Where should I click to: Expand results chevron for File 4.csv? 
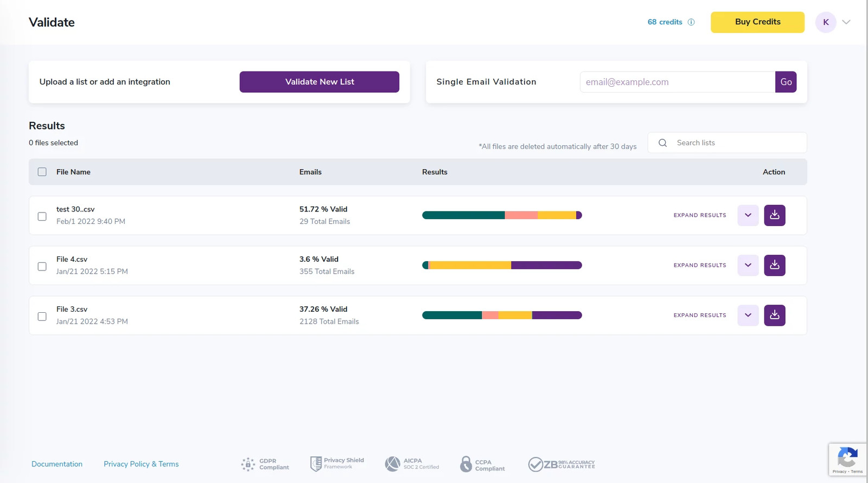[x=748, y=265]
